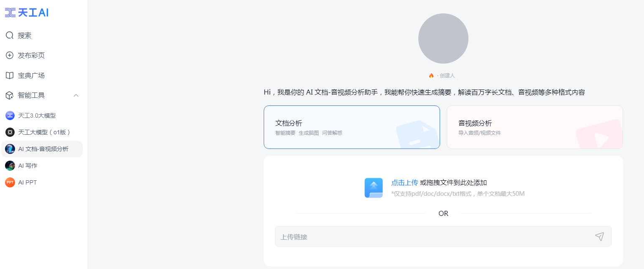Open the AI PPT tool icon

tap(10, 182)
